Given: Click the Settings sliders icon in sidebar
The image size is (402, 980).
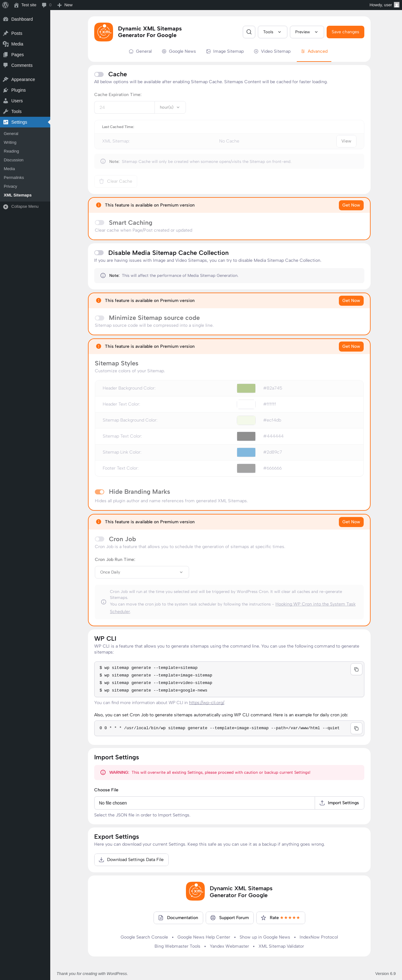Looking at the screenshot, I should pos(6,122).
